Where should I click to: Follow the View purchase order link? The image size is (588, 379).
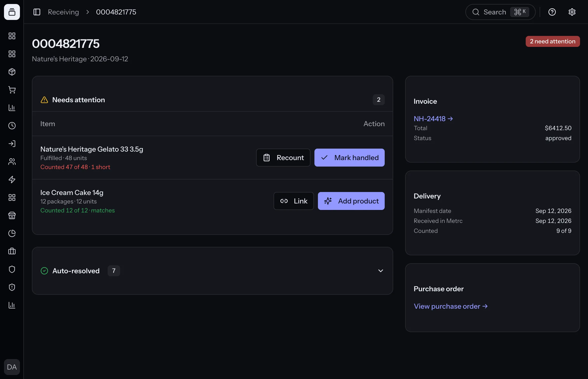451,306
